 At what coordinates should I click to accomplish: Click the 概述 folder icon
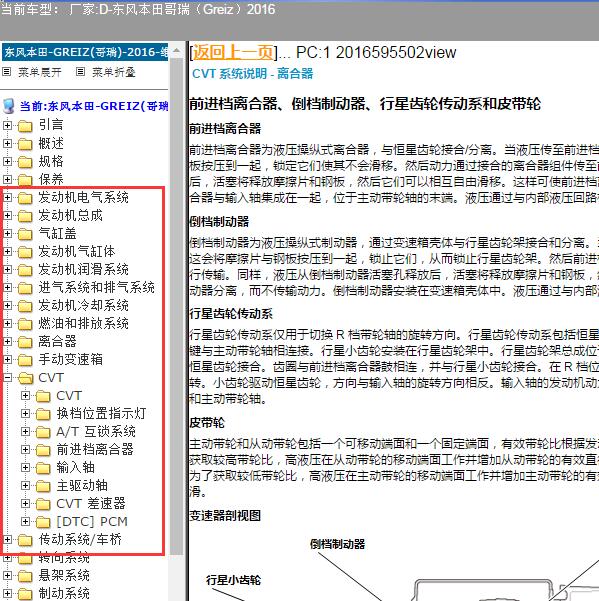[x=25, y=144]
